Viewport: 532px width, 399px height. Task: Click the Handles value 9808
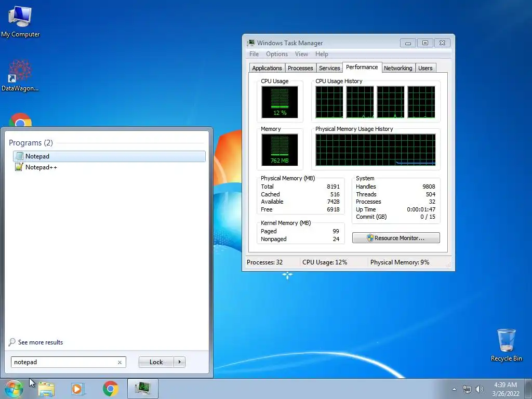tap(429, 187)
